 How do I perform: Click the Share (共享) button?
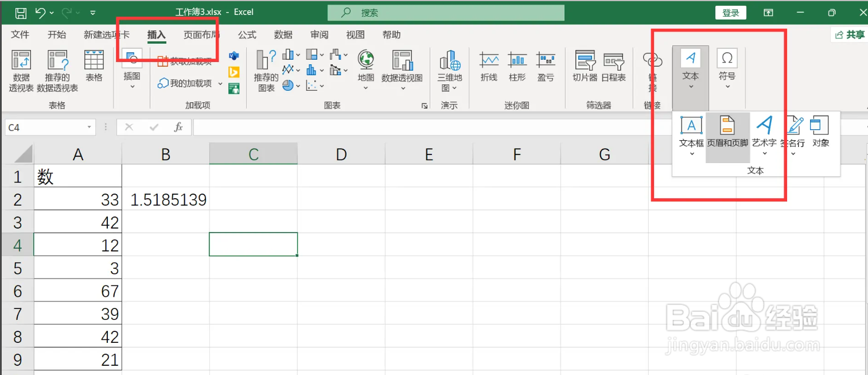click(x=849, y=35)
